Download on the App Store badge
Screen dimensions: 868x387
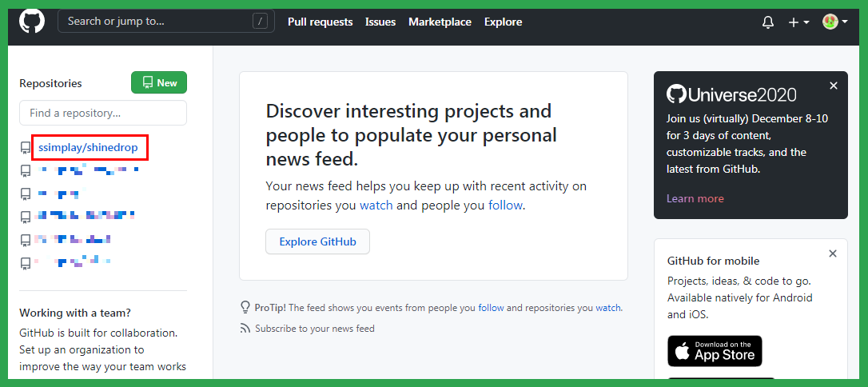coord(715,351)
